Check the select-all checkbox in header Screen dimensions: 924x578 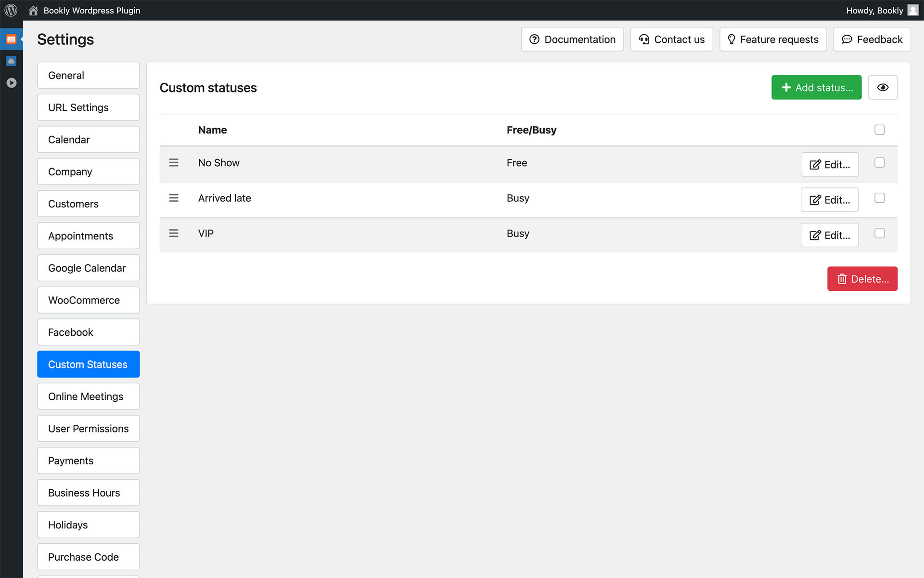point(879,130)
